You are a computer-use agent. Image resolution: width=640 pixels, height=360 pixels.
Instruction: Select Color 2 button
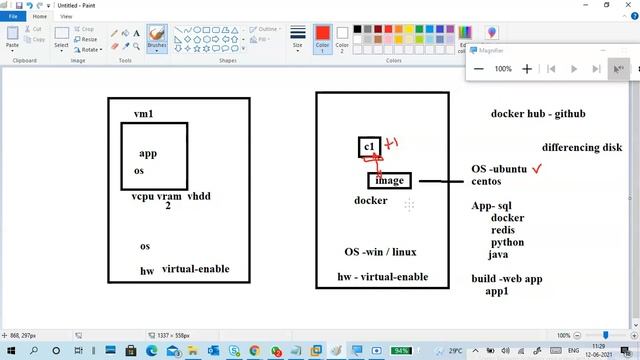click(x=342, y=39)
